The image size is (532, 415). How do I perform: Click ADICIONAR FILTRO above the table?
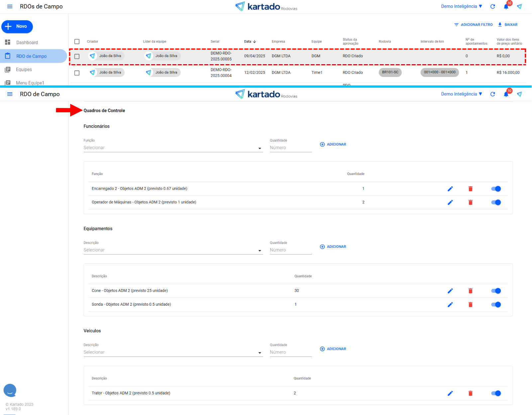(474, 25)
